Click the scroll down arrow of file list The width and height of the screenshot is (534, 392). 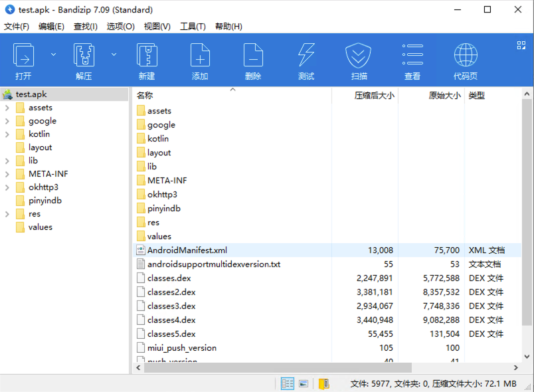click(527, 357)
